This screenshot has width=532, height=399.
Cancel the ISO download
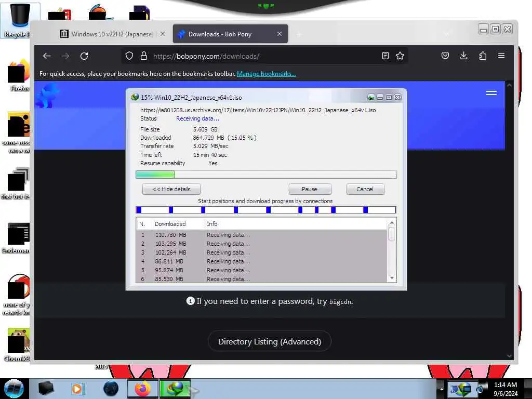point(365,189)
